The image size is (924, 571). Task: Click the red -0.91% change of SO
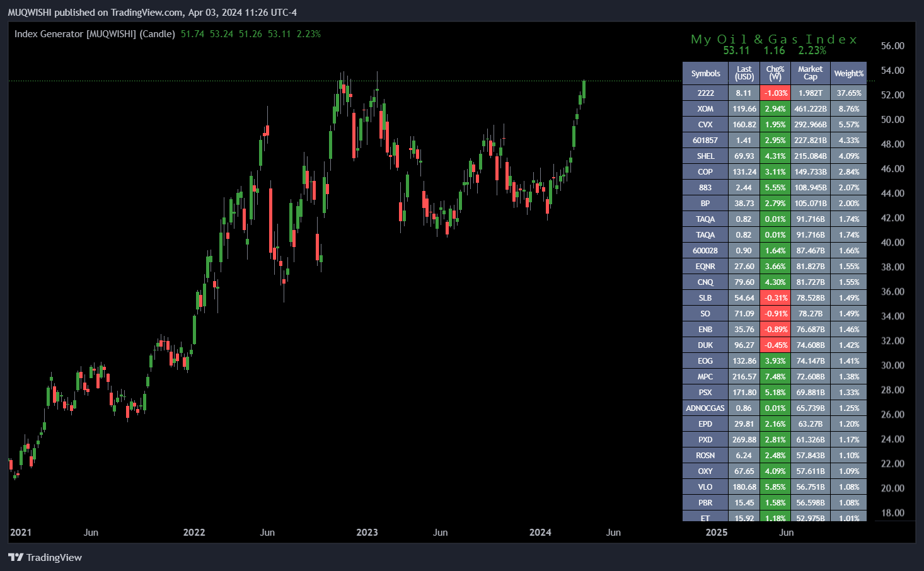pyautogui.click(x=775, y=313)
